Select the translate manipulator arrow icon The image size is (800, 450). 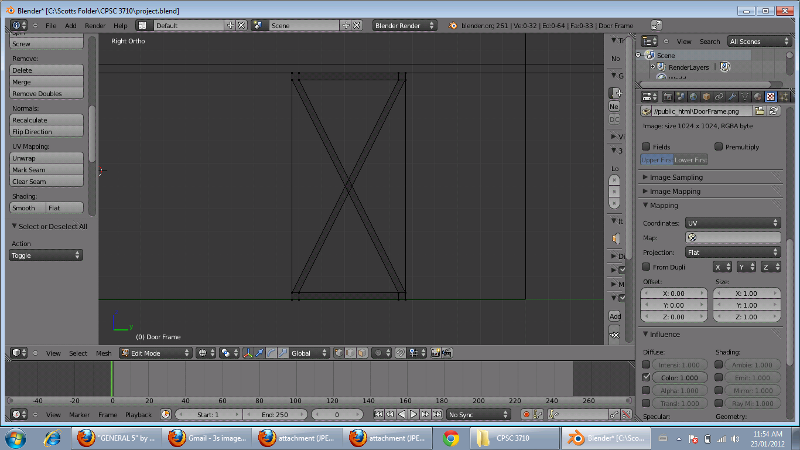click(259, 353)
